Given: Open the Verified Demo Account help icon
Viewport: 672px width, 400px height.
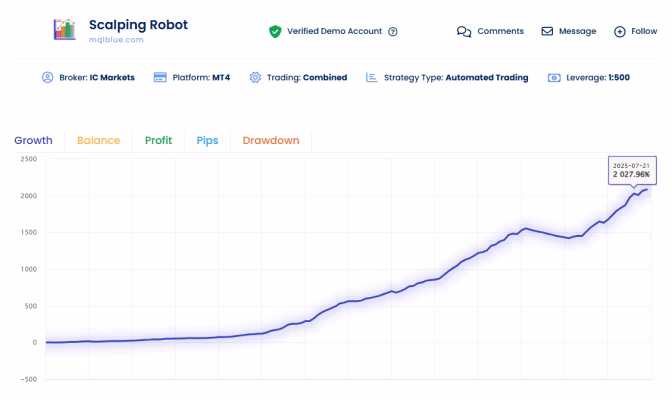Looking at the screenshot, I should click(393, 32).
